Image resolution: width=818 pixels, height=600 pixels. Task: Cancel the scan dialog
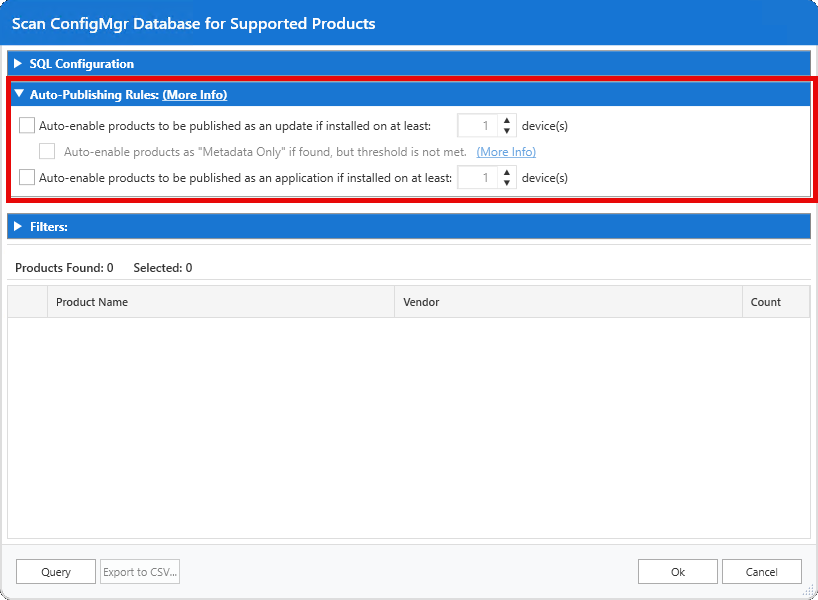coord(762,572)
